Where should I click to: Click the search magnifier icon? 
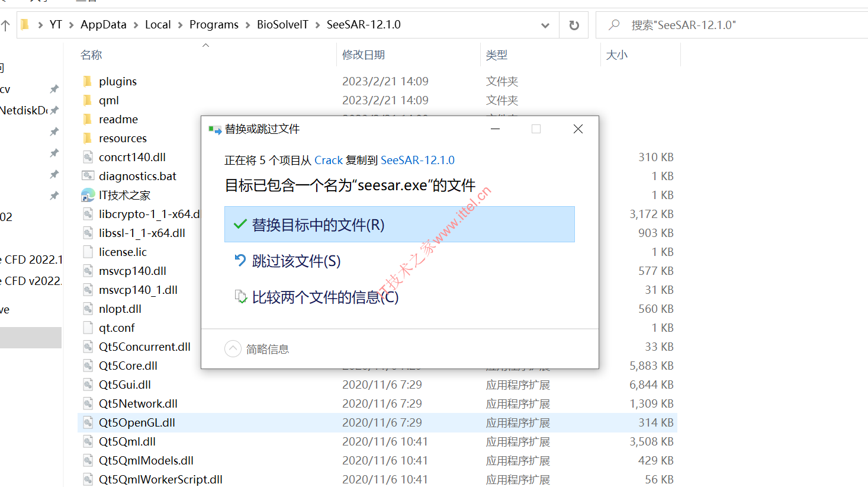(x=614, y=25)
